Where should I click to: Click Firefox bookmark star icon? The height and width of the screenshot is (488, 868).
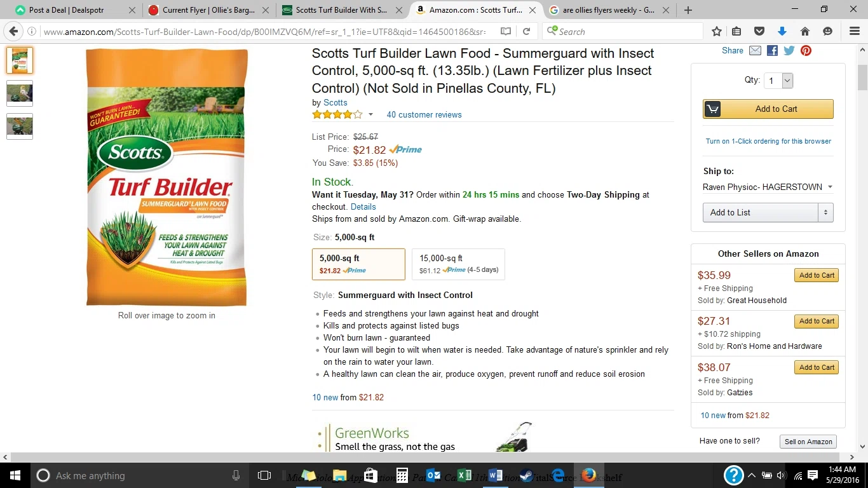pos(717,31)
